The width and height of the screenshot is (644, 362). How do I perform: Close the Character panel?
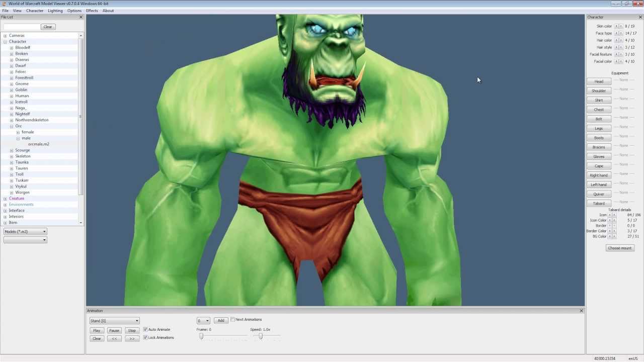pos(640,17)
